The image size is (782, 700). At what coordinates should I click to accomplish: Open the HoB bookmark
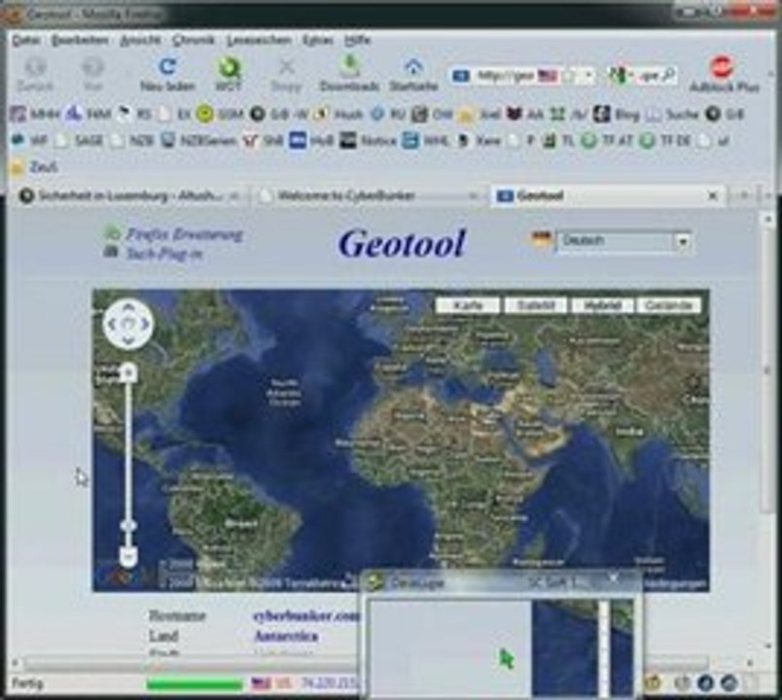311,141
